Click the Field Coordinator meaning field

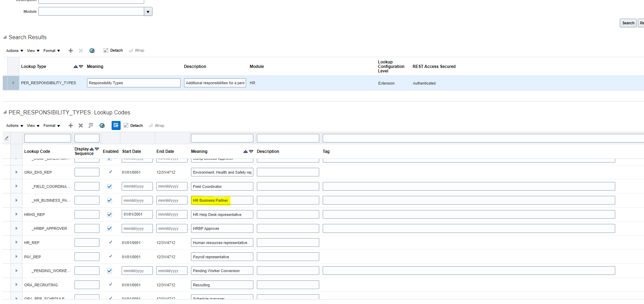coord(222,186)
